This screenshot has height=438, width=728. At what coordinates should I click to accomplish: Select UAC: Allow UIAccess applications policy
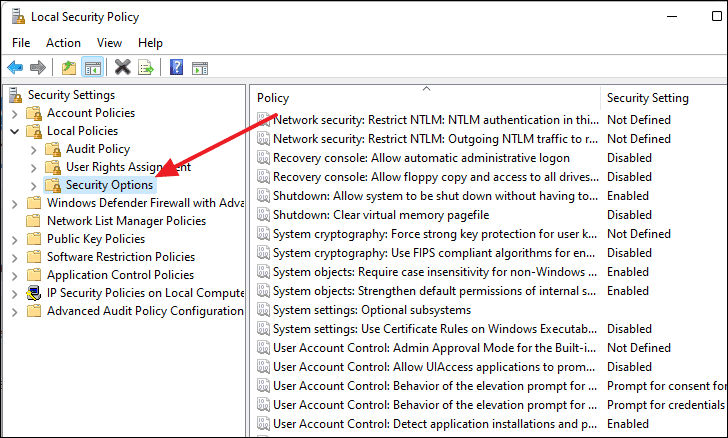click(x=434, y=367)
